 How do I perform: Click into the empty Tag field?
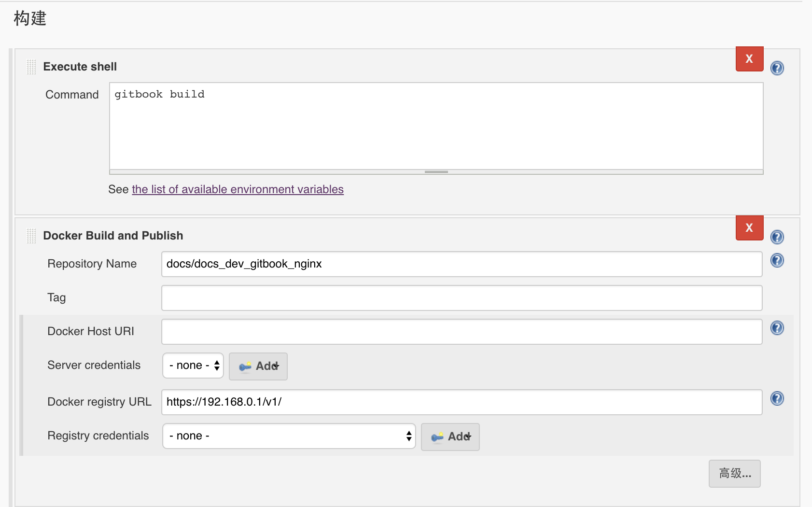point(462,298)
